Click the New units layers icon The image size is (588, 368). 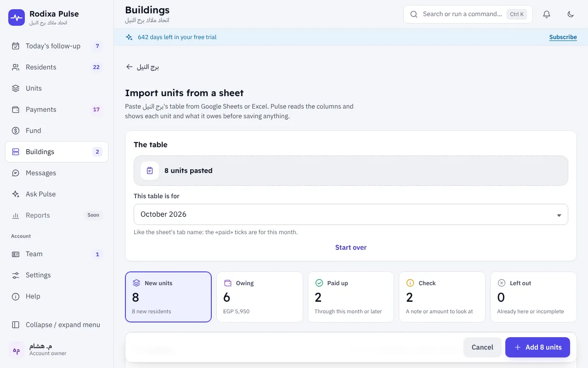[136, 283]
